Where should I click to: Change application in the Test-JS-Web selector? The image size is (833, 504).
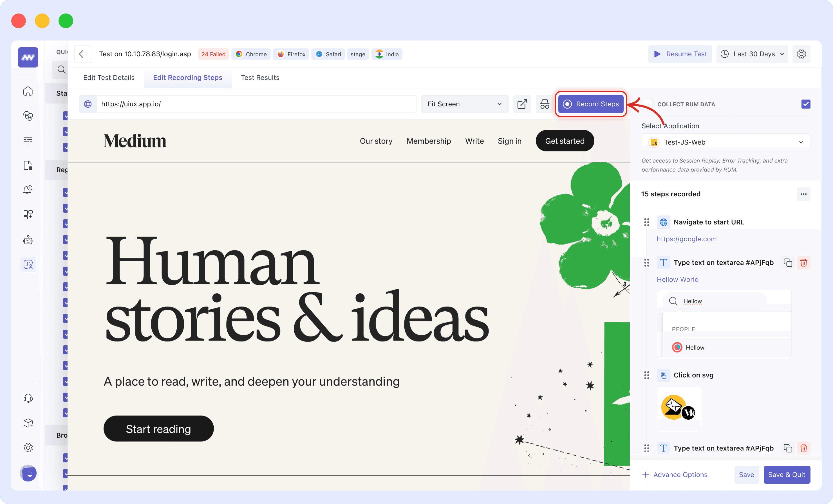point(725,142)
